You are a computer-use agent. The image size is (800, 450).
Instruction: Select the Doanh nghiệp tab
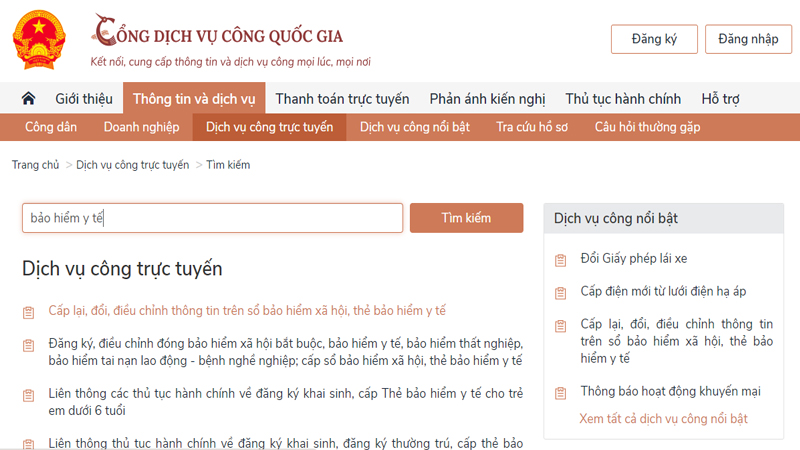click(141, 127)
